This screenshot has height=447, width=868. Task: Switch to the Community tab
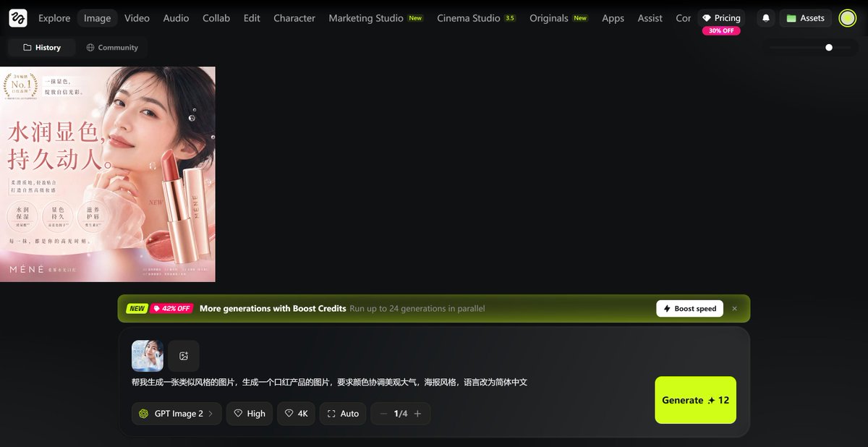pos(112,48)
